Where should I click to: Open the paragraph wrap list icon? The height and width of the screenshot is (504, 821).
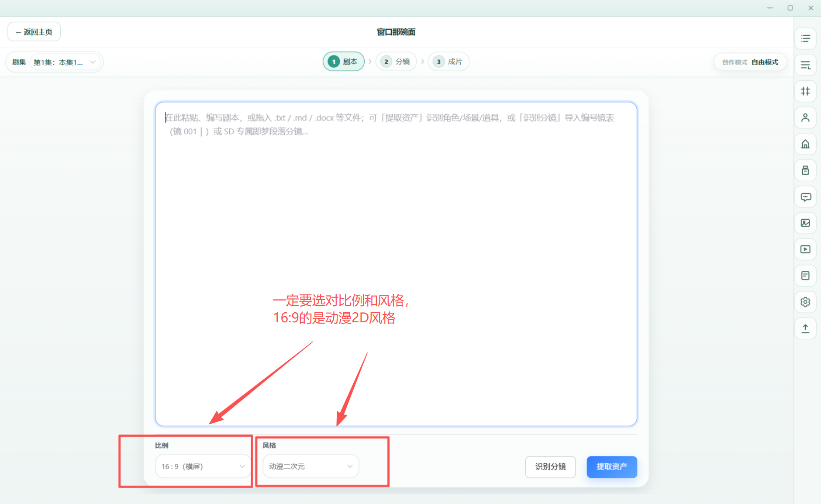(x=805, y=65)
